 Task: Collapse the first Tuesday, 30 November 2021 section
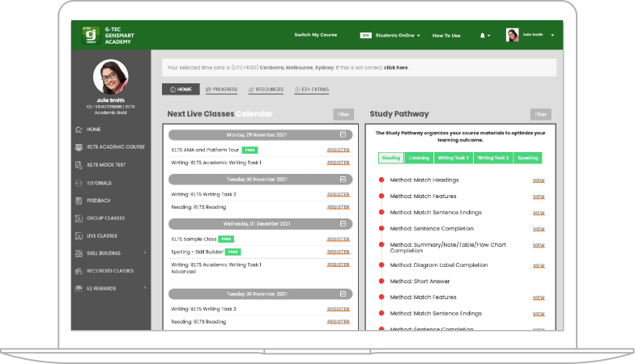(x=343, y=180)
